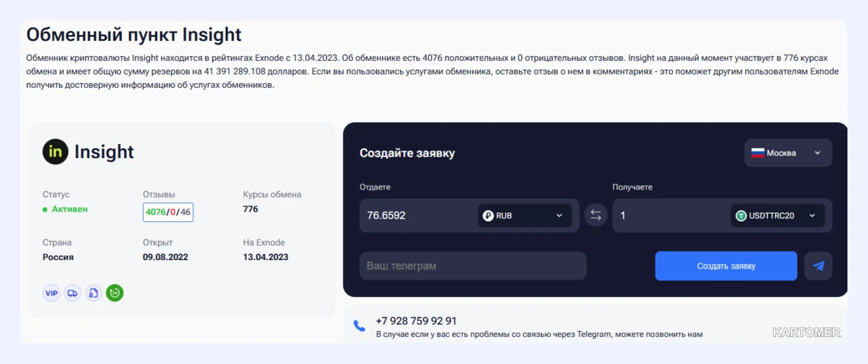The width and height of the screenshot is (868, 364).
Task: Open the reviews counter 4076/0/46
Action: point(168,212)
